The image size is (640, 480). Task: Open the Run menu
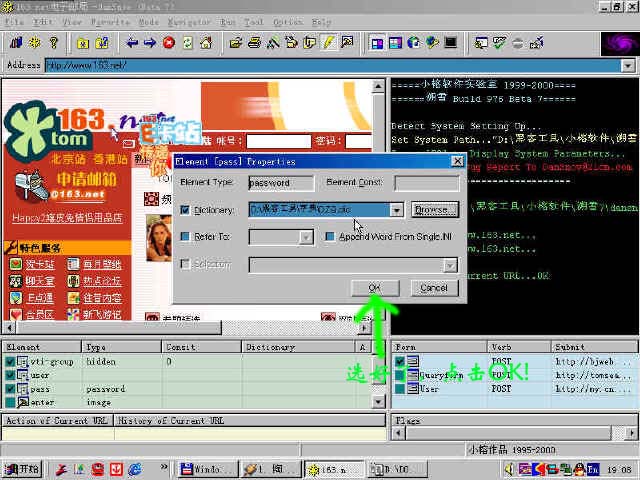(x=228, y=22)
